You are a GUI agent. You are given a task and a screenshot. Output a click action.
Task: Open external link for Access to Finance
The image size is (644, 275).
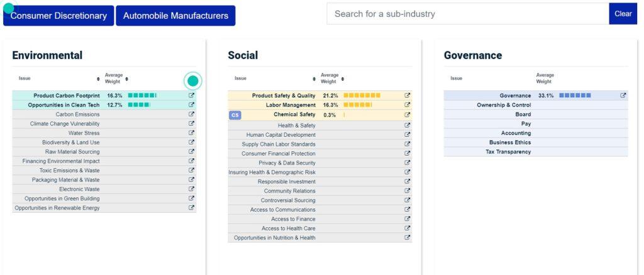[x=407, y=218]
